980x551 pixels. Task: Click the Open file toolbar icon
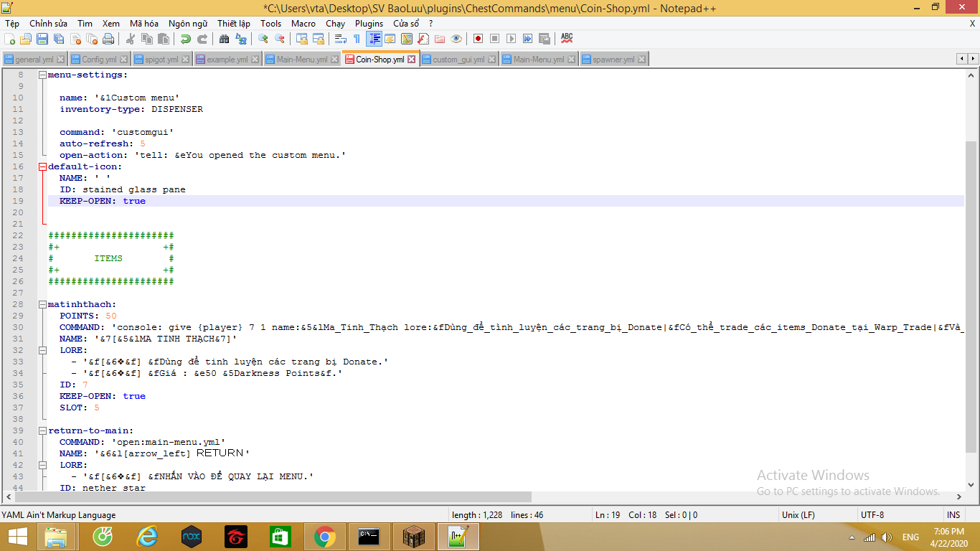point(26,39)
